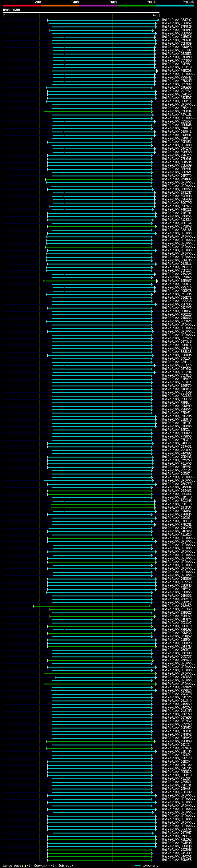Select hit label UniRef100_B9MUT7
The image size is (197, 868).
coord(177,139)
